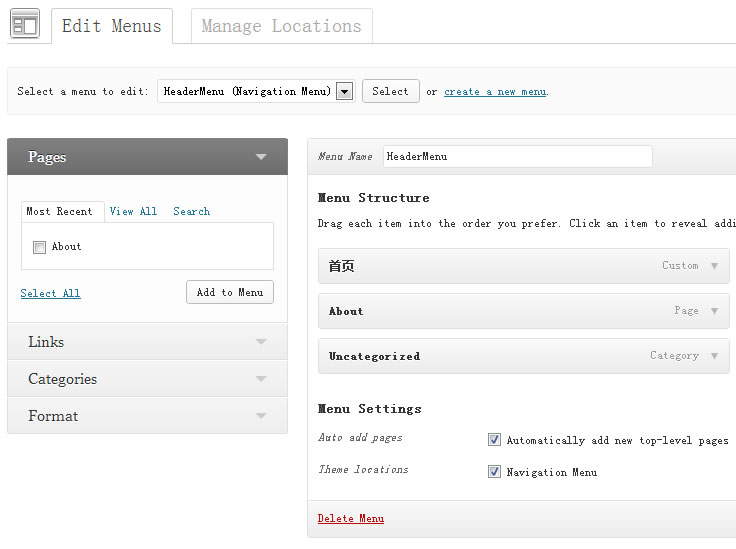Open the View All pages tab
The height and width of the screenshot is (549, 736).
point(133,211)
